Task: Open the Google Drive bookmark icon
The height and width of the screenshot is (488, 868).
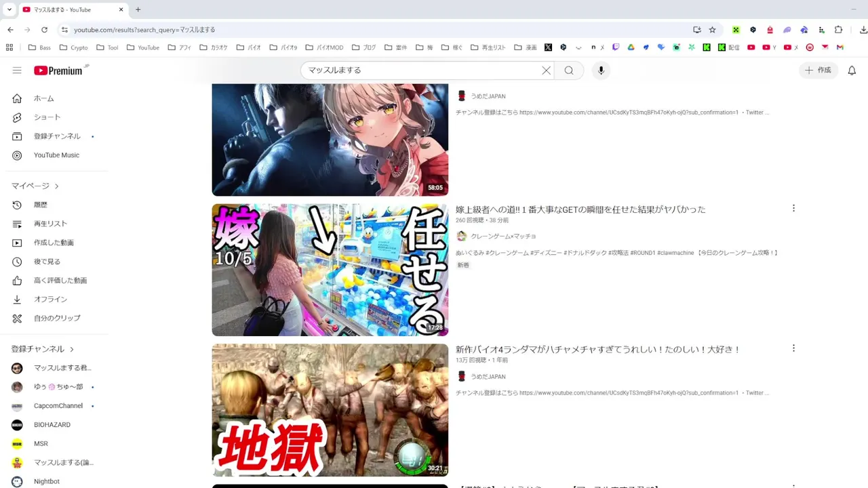Action: coord(631,47)
